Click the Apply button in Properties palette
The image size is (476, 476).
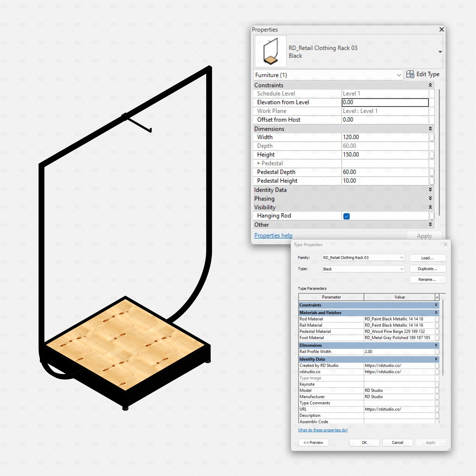tap(424, 236)
